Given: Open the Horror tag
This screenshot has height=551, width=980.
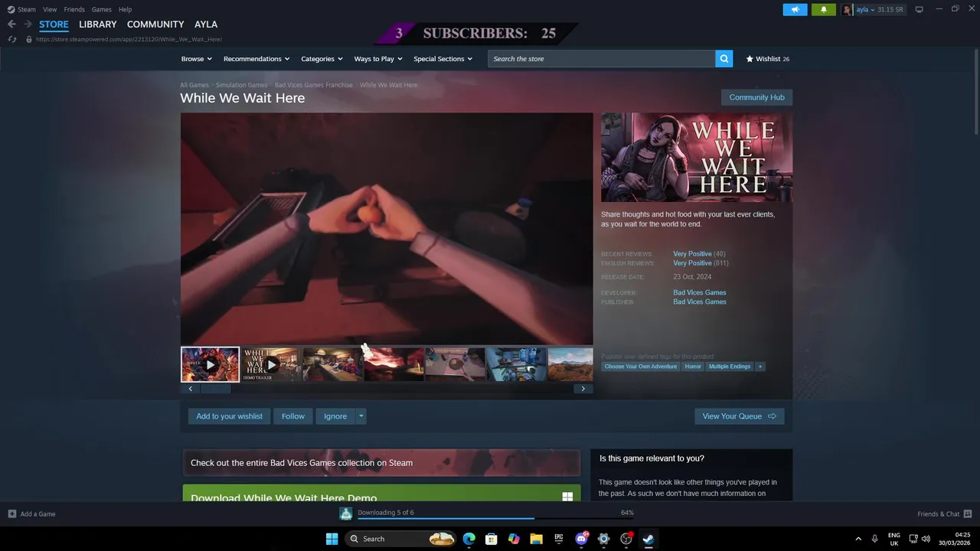Looking at the screenshot, I should 693,367.
